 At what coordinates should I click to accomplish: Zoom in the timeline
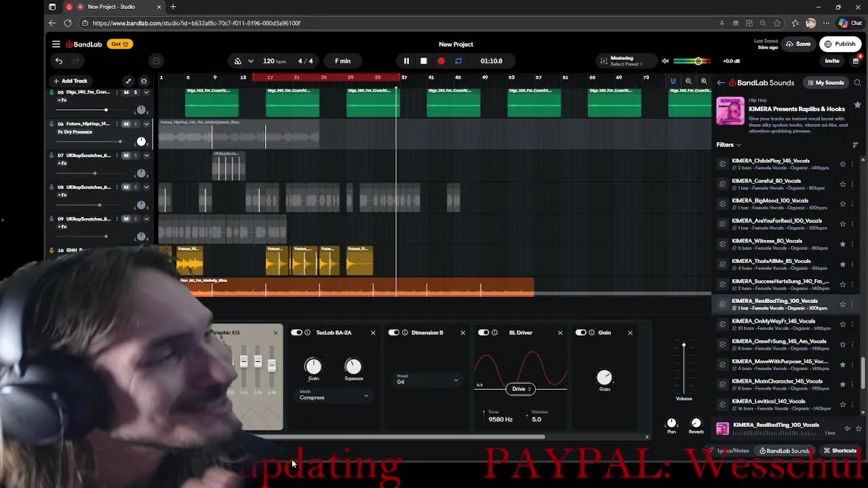coord(704,81)
